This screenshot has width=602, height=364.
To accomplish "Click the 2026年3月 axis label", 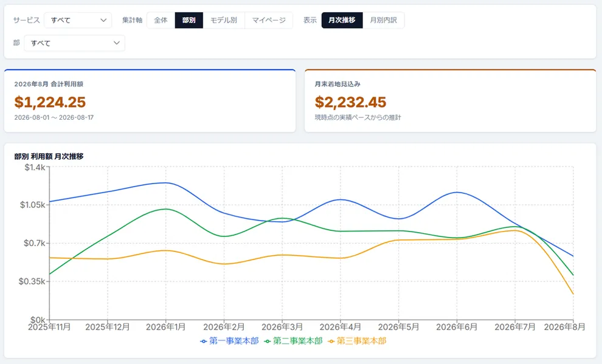I will (x=282, y=327).
